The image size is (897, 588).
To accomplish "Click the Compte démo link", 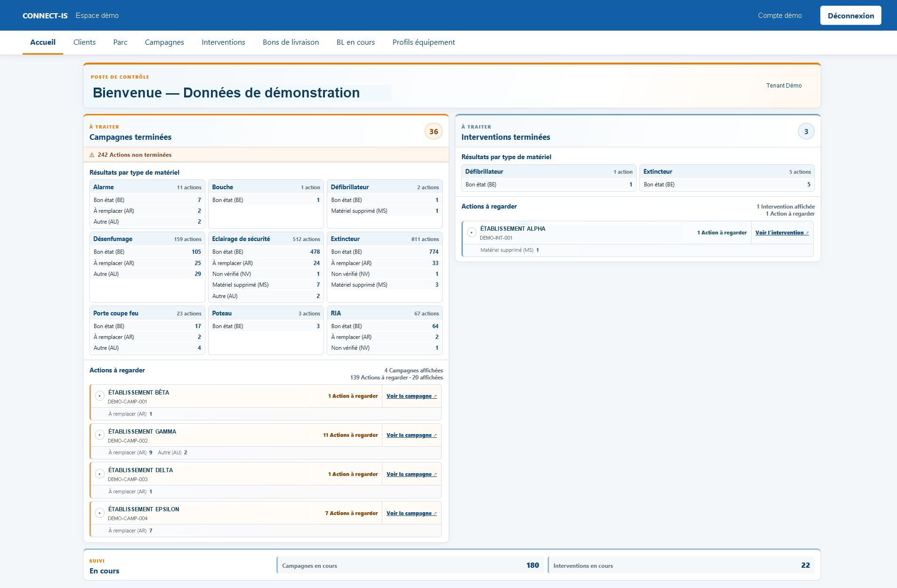I will pyautogui.click(x=779, y=16).
